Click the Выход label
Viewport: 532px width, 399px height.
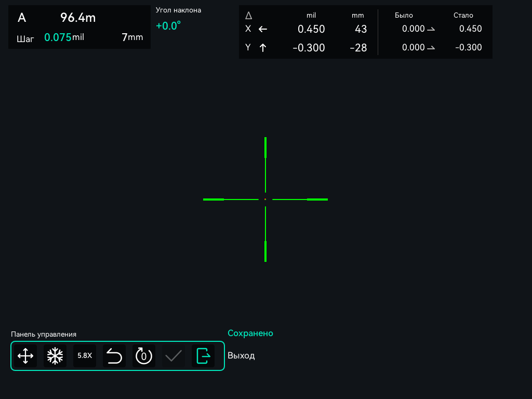tap(241, 355)
